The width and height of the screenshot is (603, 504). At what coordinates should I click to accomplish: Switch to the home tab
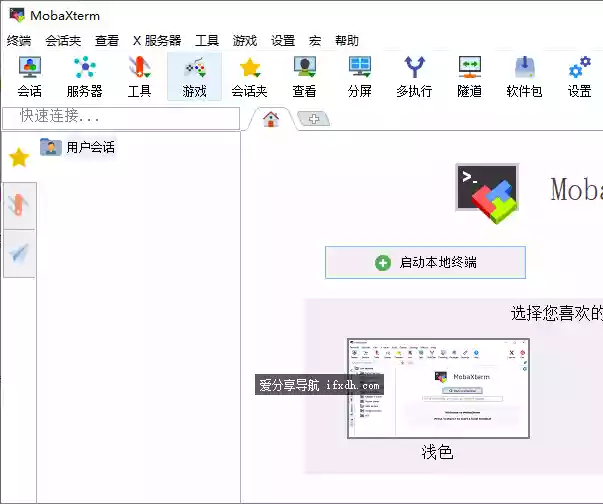pos(271,119)
